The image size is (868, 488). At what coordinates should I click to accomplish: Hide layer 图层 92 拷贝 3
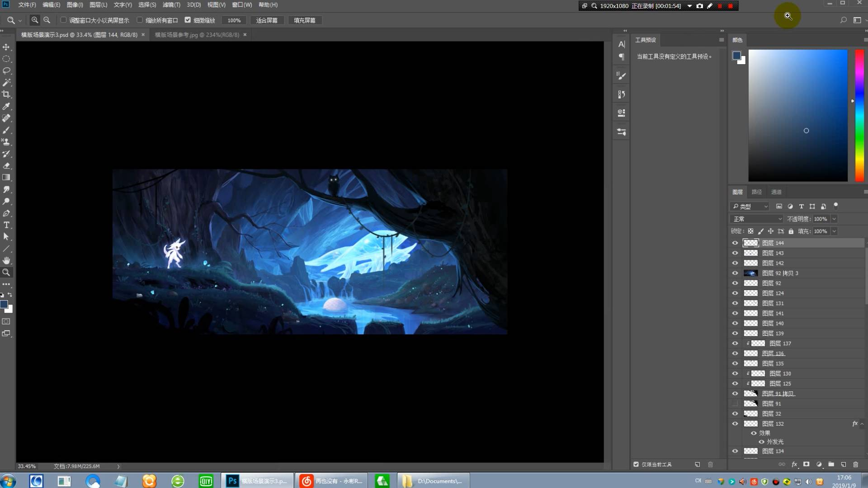735,273
